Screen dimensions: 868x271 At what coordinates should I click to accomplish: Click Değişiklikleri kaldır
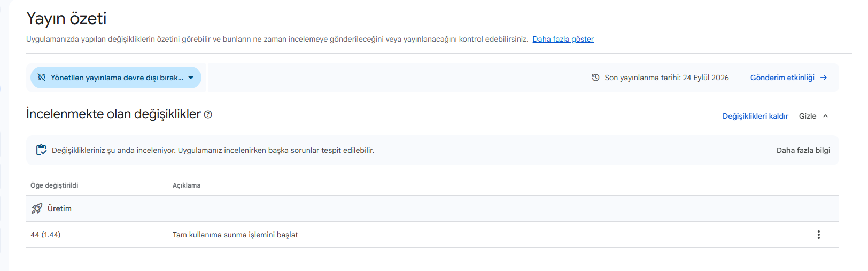pyautogui.click(x=755, y=116)
